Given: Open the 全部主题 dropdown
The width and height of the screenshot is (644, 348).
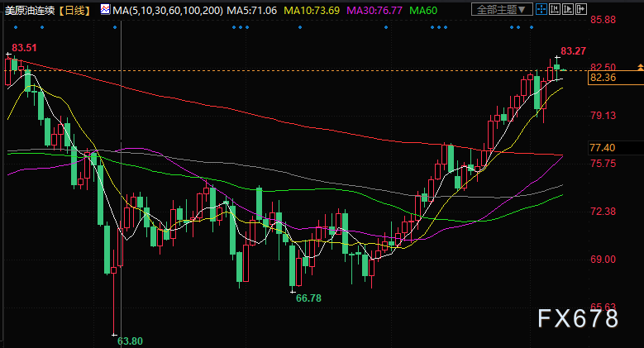Looking at the screenshot, I should click(x=502, y=9).
